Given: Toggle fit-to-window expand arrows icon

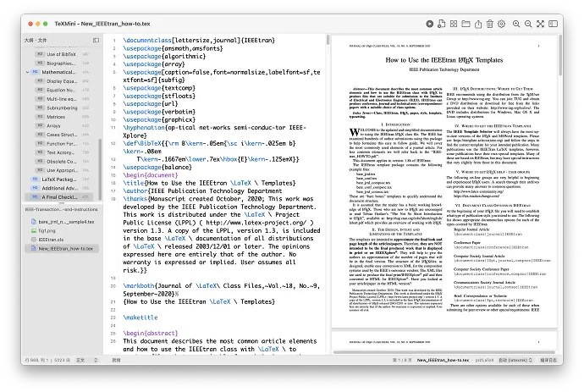Looking at the screenshot, I should [541, 24].
